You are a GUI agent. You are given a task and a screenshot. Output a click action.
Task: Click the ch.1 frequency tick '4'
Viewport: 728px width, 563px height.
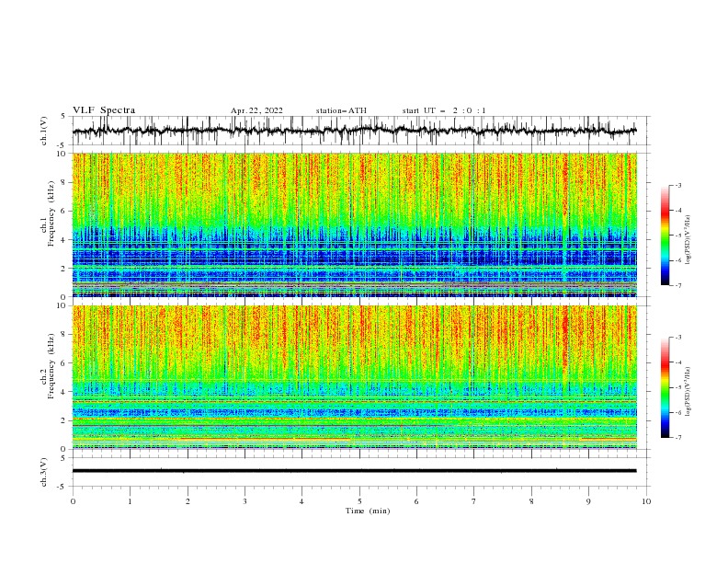(x=64, y=240)
